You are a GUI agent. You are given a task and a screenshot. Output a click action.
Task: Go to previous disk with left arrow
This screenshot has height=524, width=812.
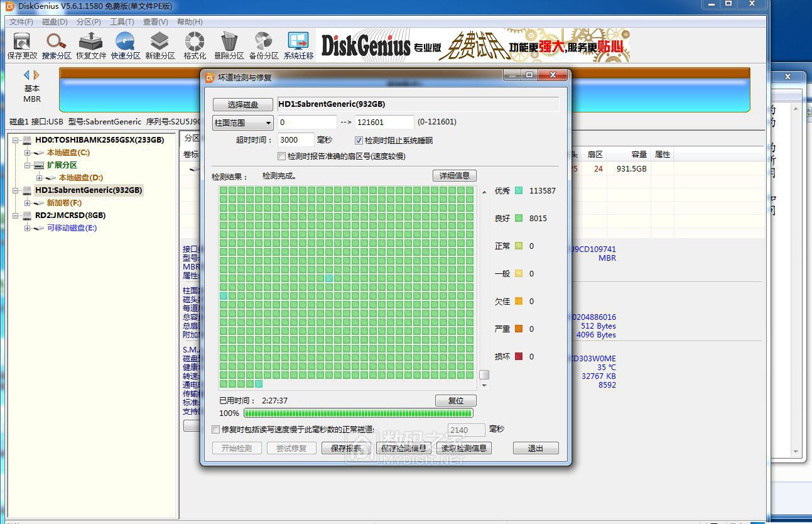(x=26, y=75)
